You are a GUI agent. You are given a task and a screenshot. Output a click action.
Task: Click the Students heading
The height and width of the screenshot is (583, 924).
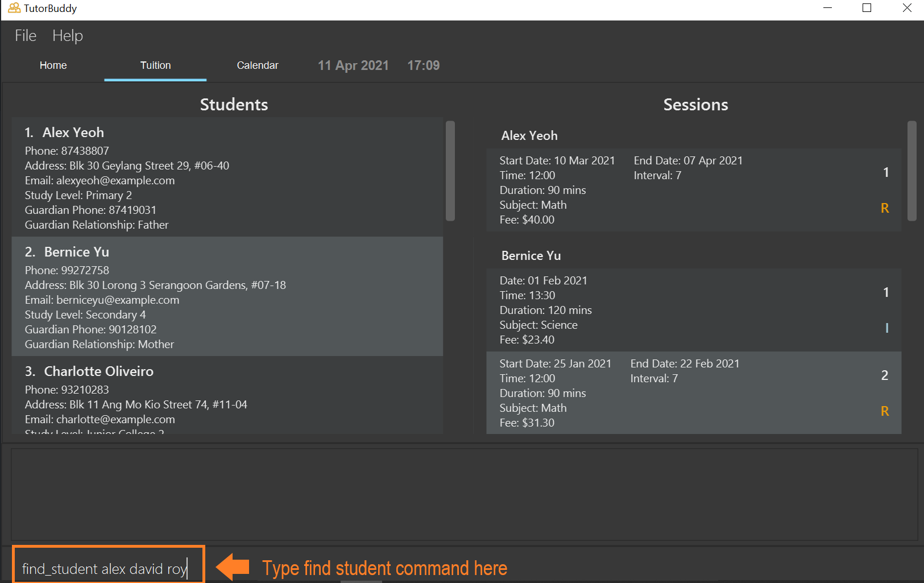[234, 105]
